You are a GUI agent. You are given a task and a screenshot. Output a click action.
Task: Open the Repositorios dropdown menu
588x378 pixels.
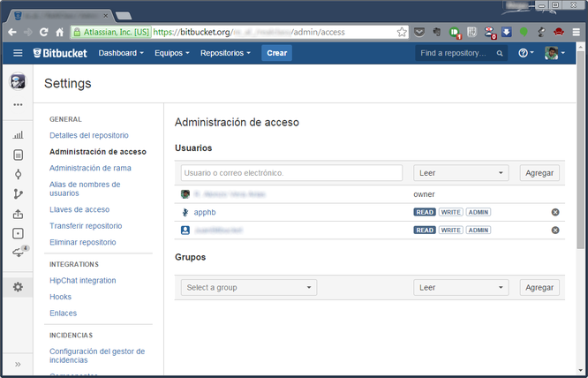tap(225, 53)
